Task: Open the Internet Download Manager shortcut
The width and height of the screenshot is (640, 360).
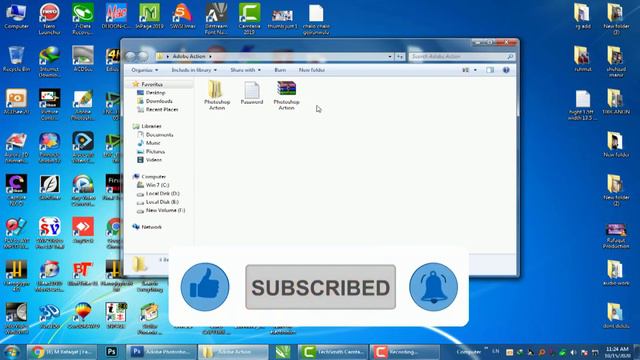Action: [49, 62]
